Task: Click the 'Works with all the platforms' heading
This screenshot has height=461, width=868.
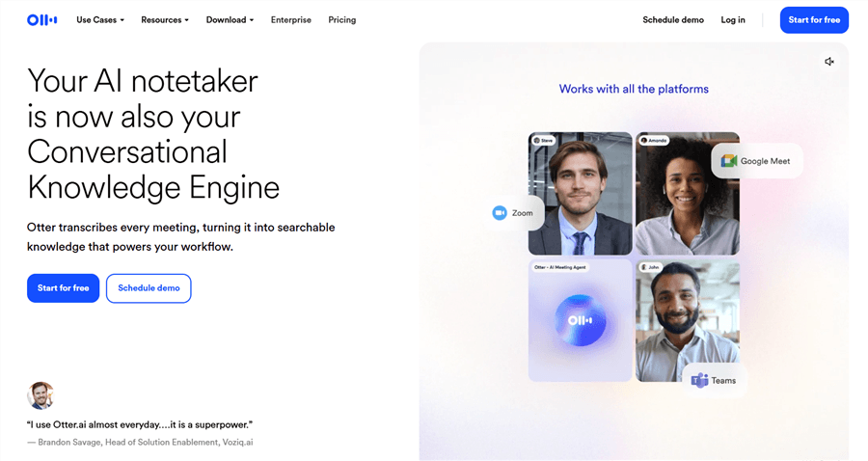Action: point(634,89)
